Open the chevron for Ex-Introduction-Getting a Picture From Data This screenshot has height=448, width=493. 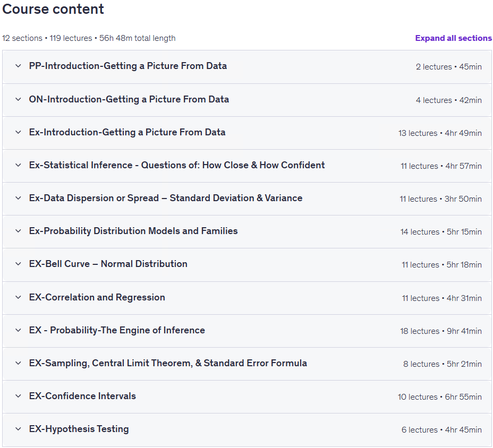point(18,132)
